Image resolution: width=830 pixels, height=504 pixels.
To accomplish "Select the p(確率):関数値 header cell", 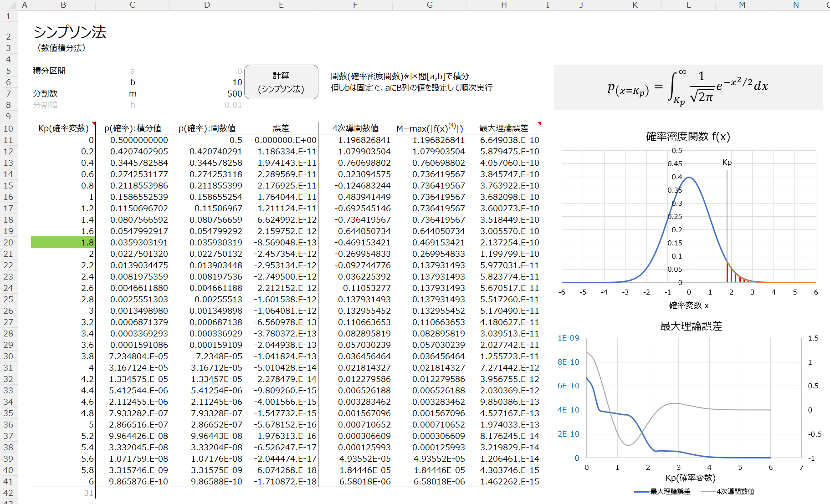I will click(x=207, y=128).
